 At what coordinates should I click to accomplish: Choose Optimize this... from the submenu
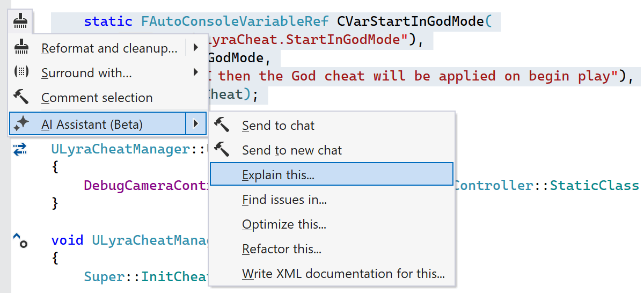pyautogui.click(x=284, y=224)
